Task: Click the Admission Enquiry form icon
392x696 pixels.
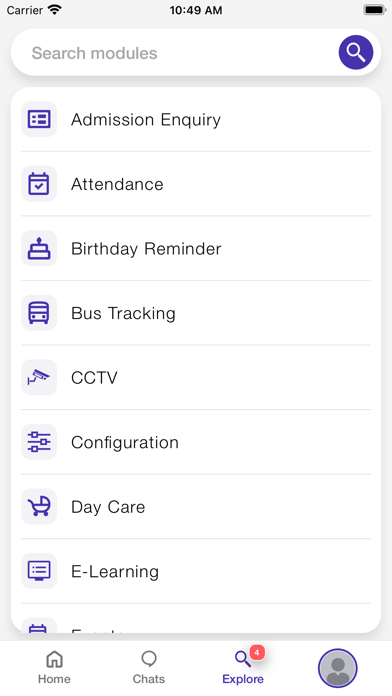Action: [x=39, y=119]
